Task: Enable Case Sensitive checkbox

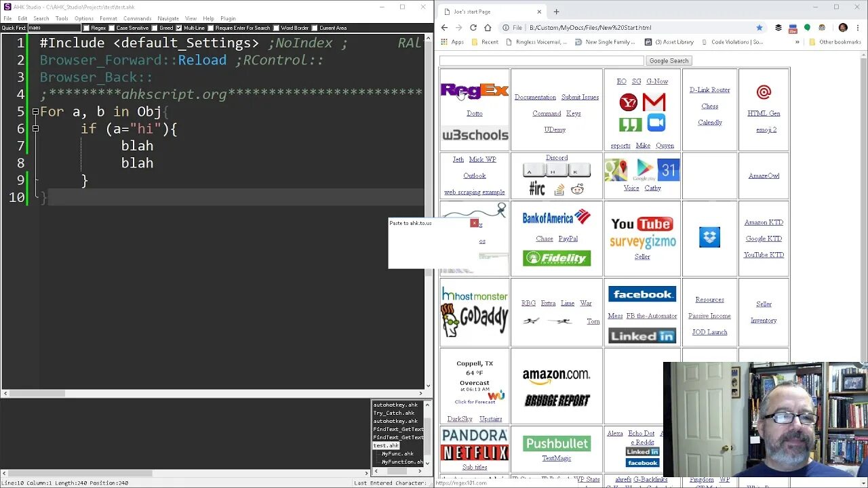Action: 112,28
